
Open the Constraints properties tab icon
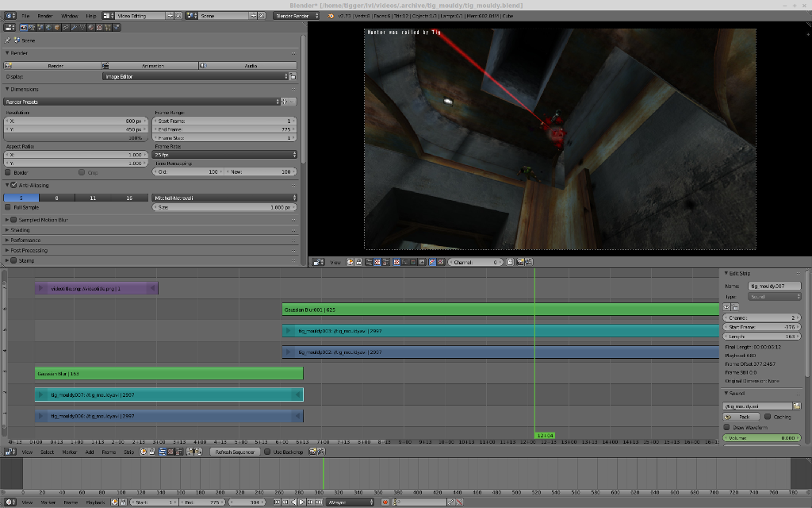point(66,28)
